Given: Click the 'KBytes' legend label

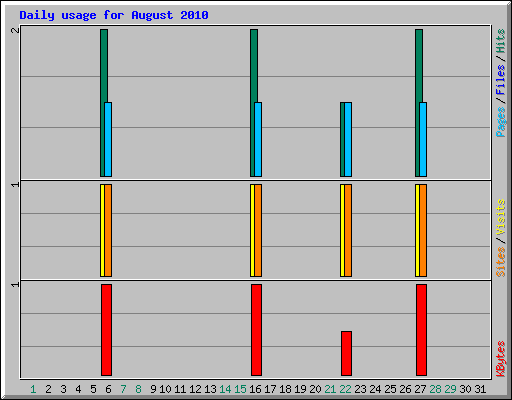Looking at the screenshot, I should [x=500, y=359].
